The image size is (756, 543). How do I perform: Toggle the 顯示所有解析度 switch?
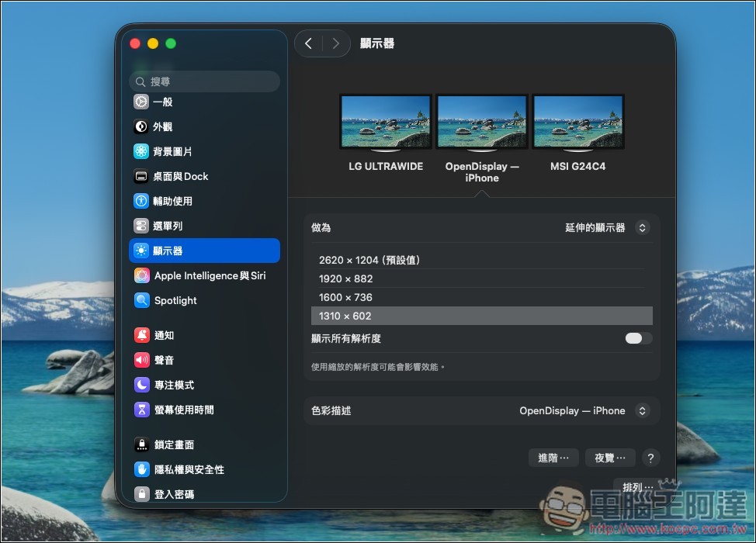click(x=638, y=338)
